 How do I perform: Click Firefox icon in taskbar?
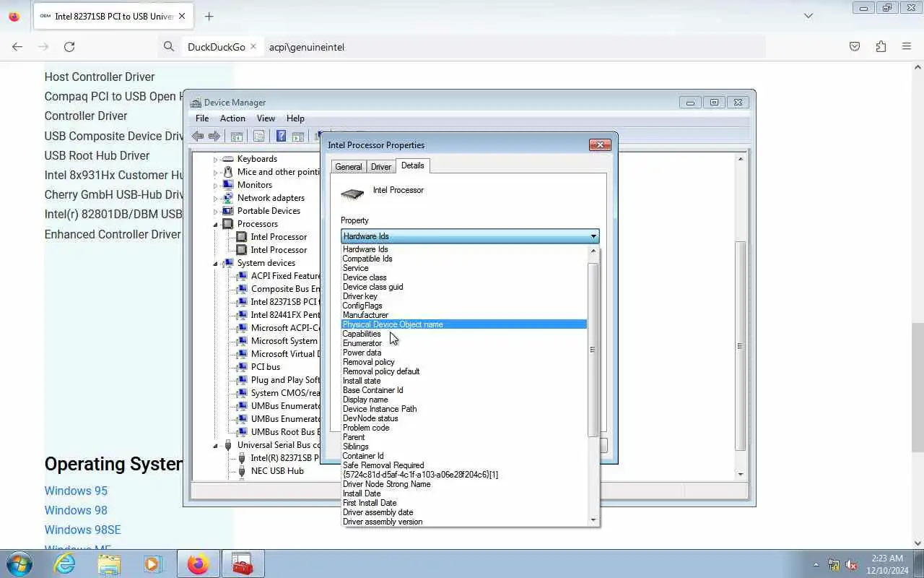(198, 564)
